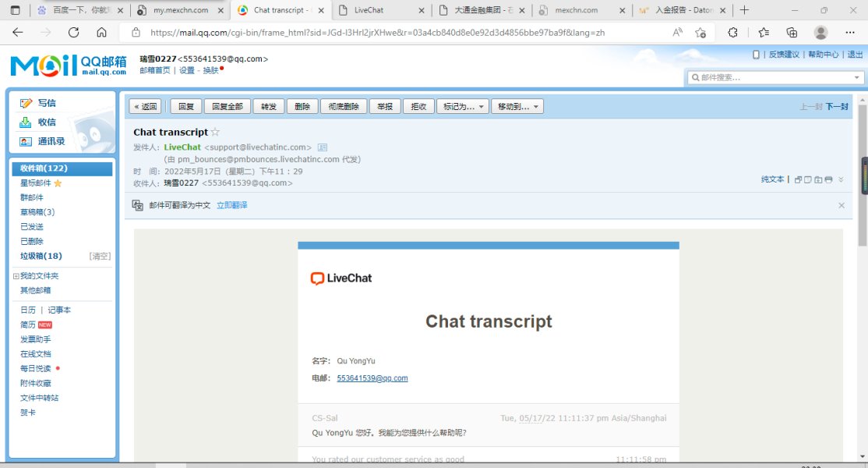Open the browser settings and more menu
The height and width of the screenshot is (468, 868).
(x=850, y=33)
